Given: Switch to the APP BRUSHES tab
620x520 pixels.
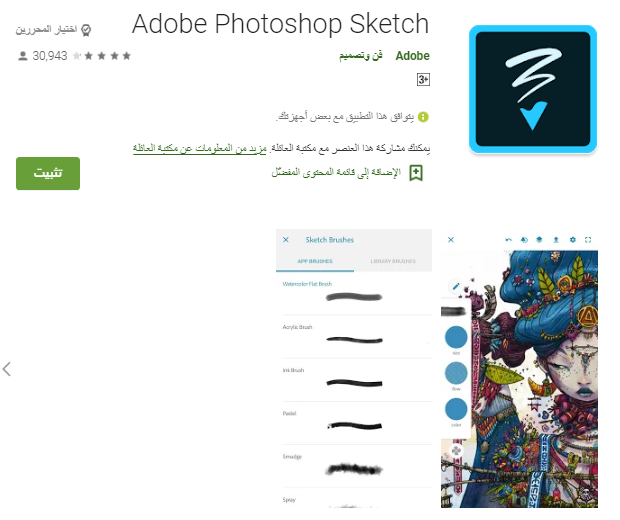Looking at the screenshot, I should pos(315,261).
